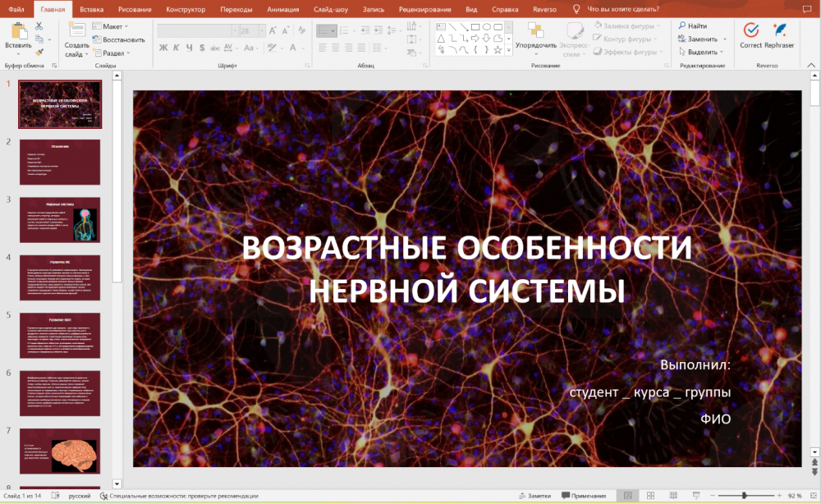Click the zoom slider in status bar
The image size is (821, 504).
click(x=744, y=496)
